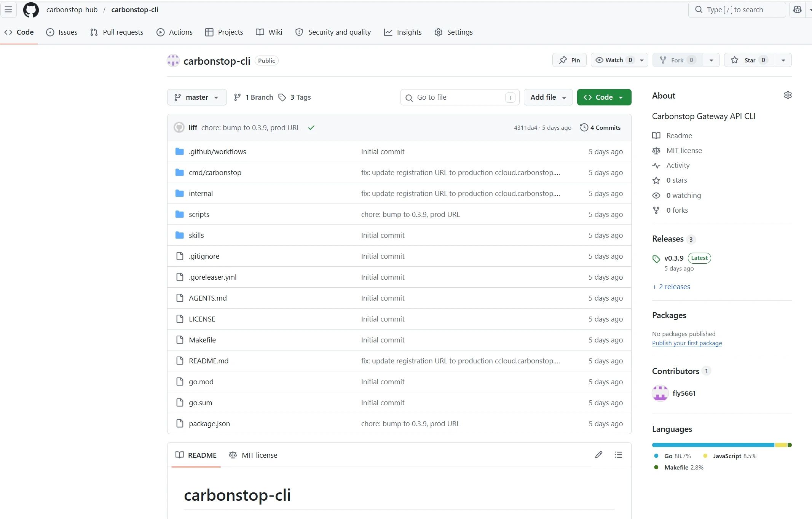Click the internal folder icon

click(180, 193)
